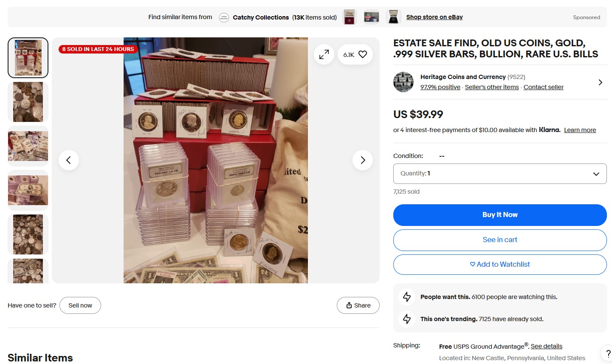Expand the product image to fullscreen
The width and height of the screenshot is (612, 364).
point(324,54)
